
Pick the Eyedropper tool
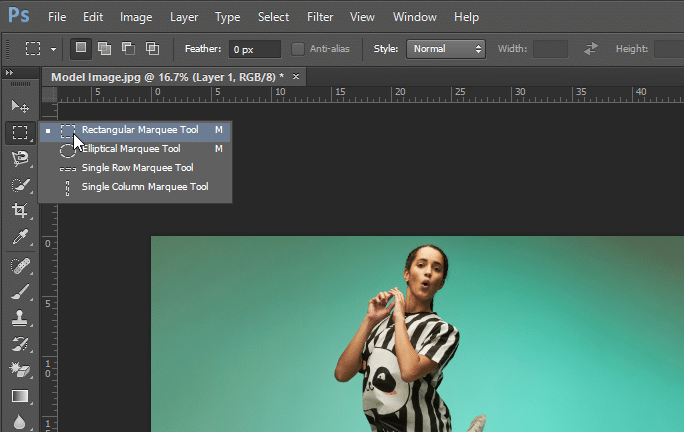coord(19,238)
